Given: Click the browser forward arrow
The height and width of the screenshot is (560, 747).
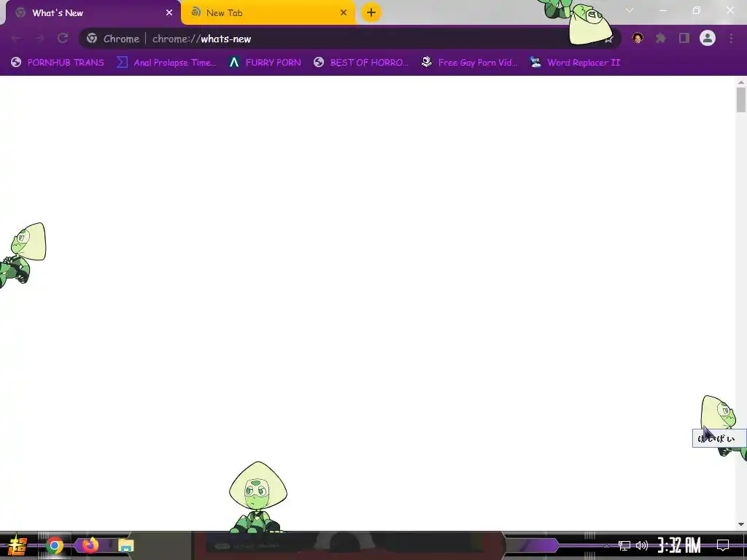Looking at the screenshot, I should [x=39, y=39].
